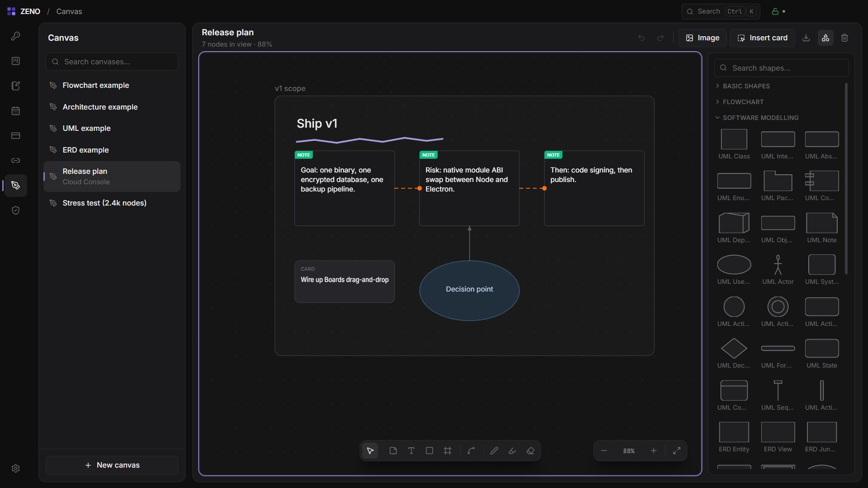Click the Search shapes field

tap(781, 68)
